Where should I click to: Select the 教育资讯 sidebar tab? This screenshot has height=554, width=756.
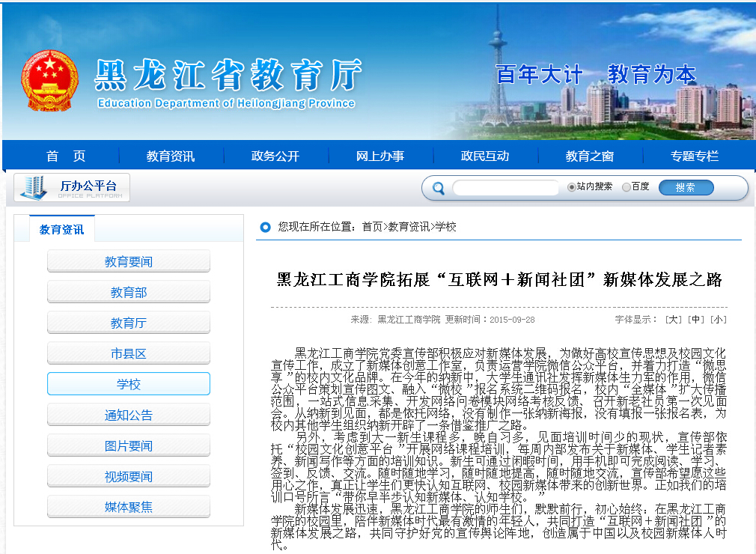pyautogui.click(x=62, y=229)
